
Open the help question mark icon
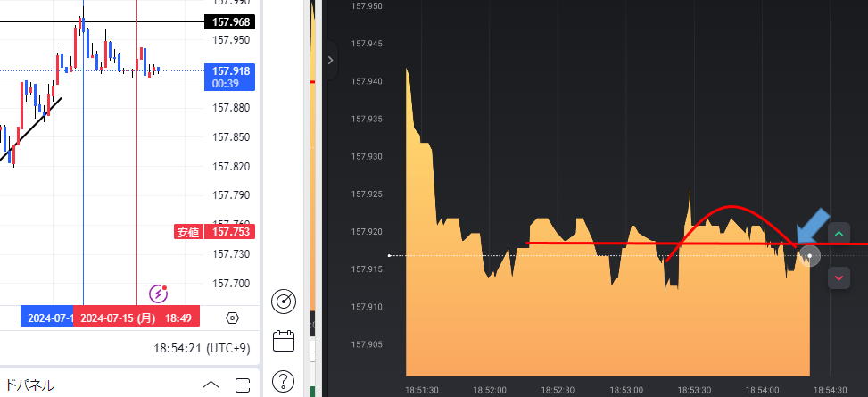[x=284, y=379]
